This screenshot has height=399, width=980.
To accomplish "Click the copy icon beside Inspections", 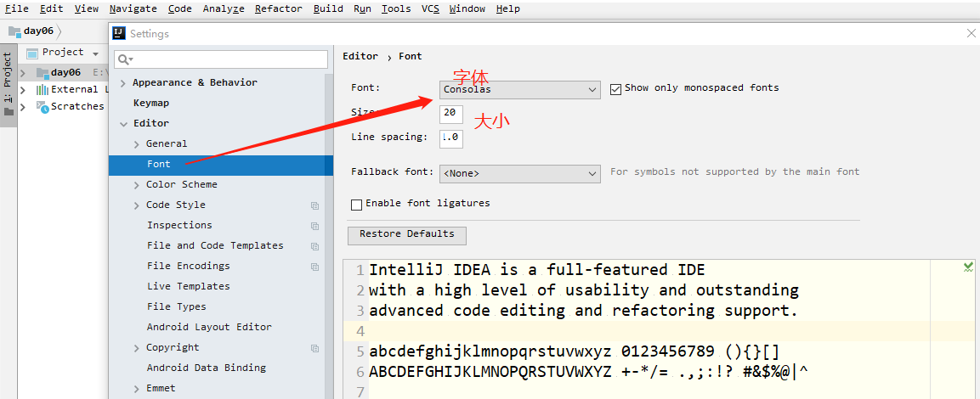I will pos(315,226).
